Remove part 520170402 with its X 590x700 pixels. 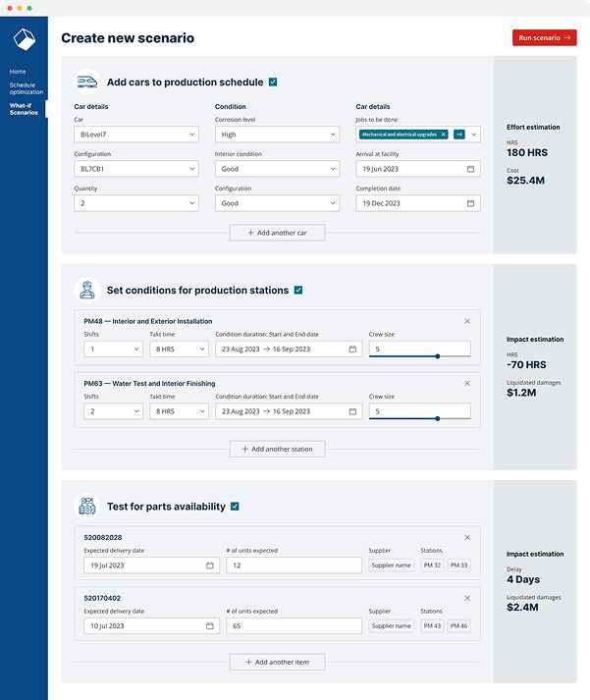coord(467,598)
